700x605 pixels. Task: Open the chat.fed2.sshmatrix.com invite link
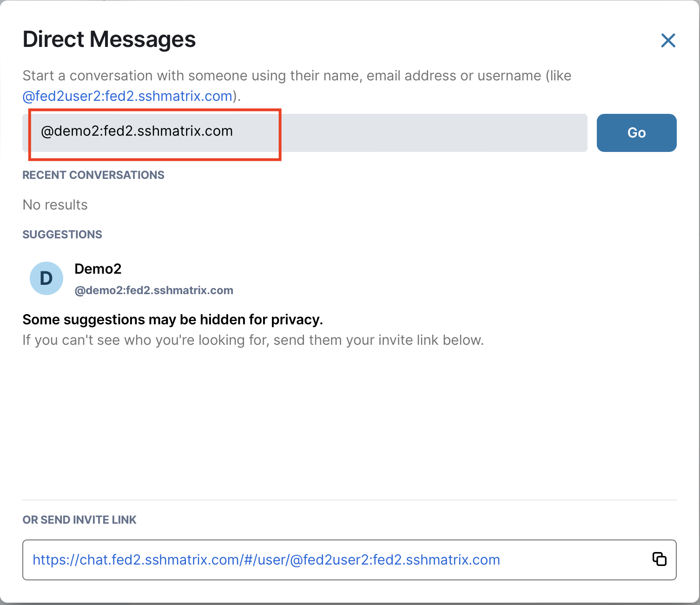point(266,560)
